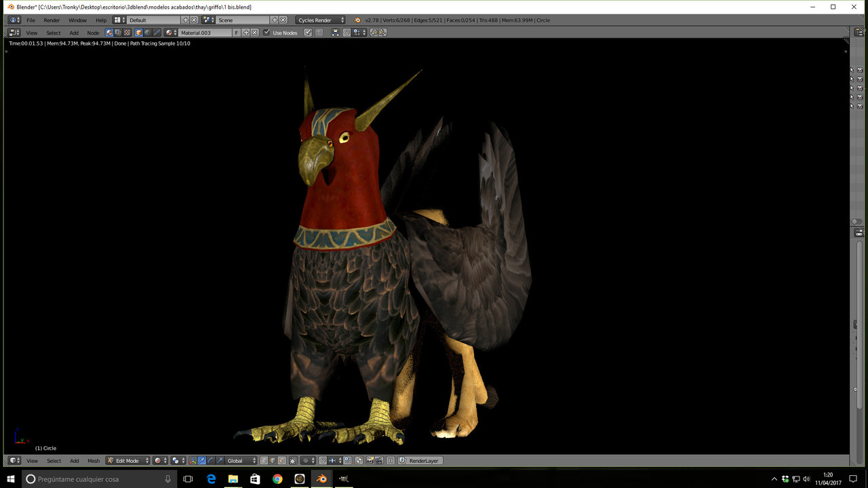The width and height of the screenshot is (868, 488).
Task: Click the Material.003 name field
Action: pos(205,33)
